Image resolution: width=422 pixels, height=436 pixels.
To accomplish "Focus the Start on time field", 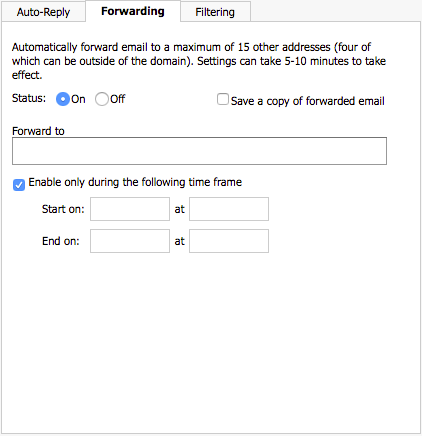I will tap(229, 209).
